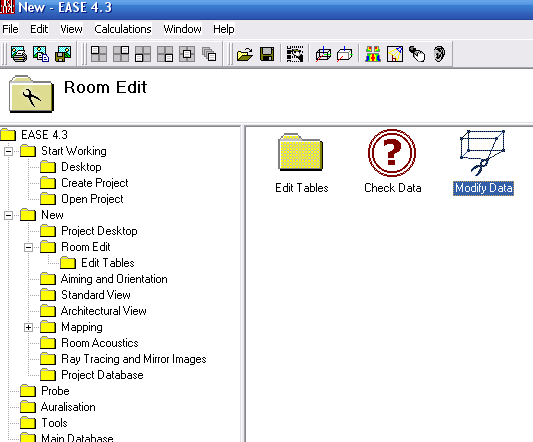Open the Window menu
This screenshot has width=533, height=442.
[183, 29]
